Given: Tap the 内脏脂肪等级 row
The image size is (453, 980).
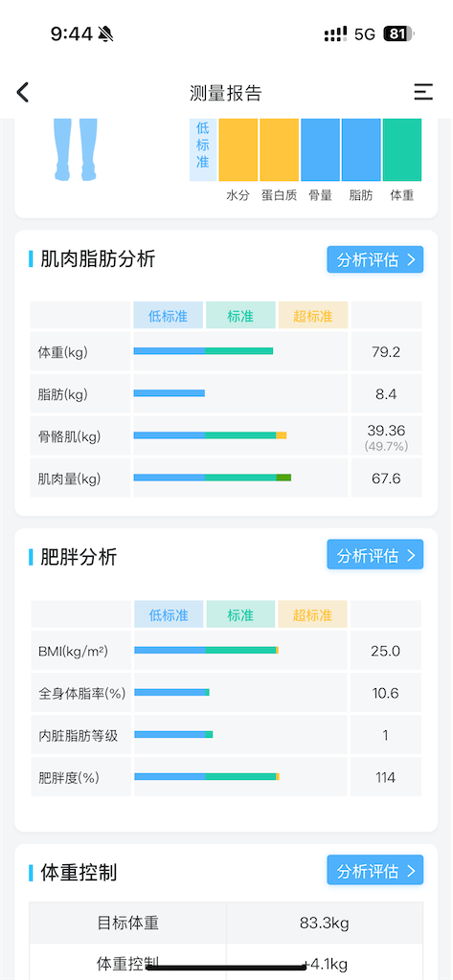Looking at the screenshot, I should (226, 735).
